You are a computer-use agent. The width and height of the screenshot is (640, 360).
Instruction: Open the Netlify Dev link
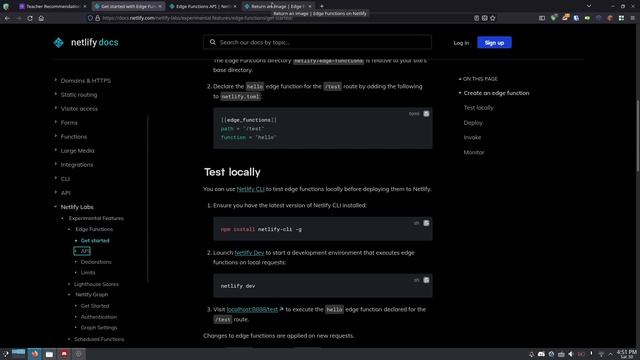(249, 253)
